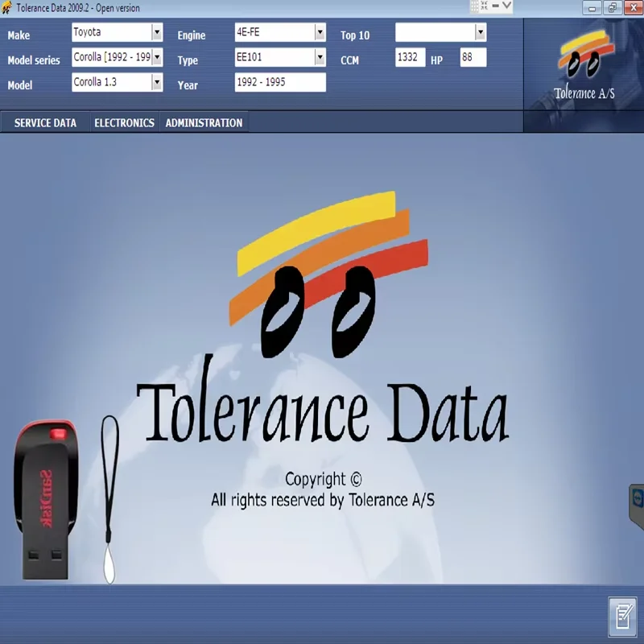
Task: Click the Tolerance Data app icon in title bar
Action: tap(7, 8)
